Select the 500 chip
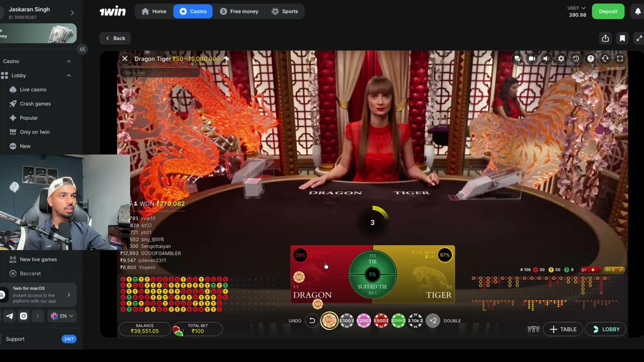Viewport: 644px width, 362px height. 381,321
